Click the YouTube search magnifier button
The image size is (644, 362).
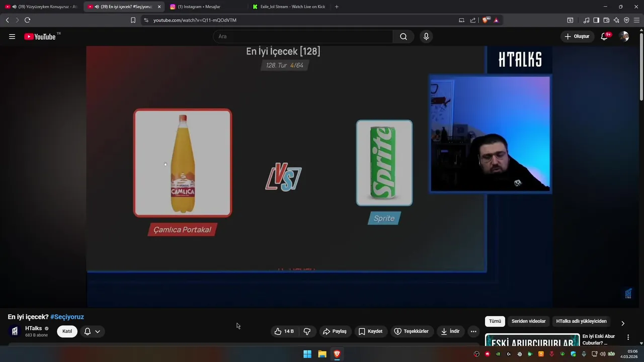(404, 36)
